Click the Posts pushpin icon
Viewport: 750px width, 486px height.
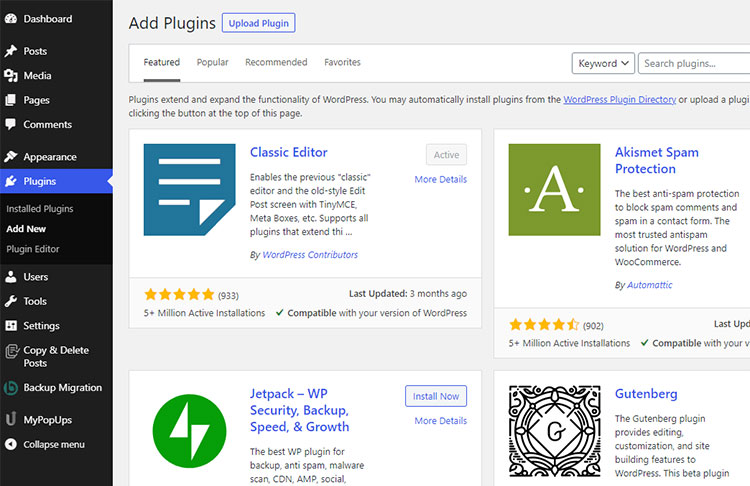tap(11, 51)
